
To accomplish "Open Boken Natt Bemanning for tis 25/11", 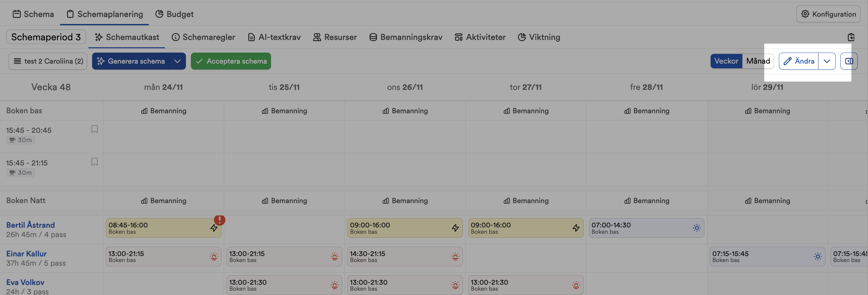I will (x=284, y=200).
